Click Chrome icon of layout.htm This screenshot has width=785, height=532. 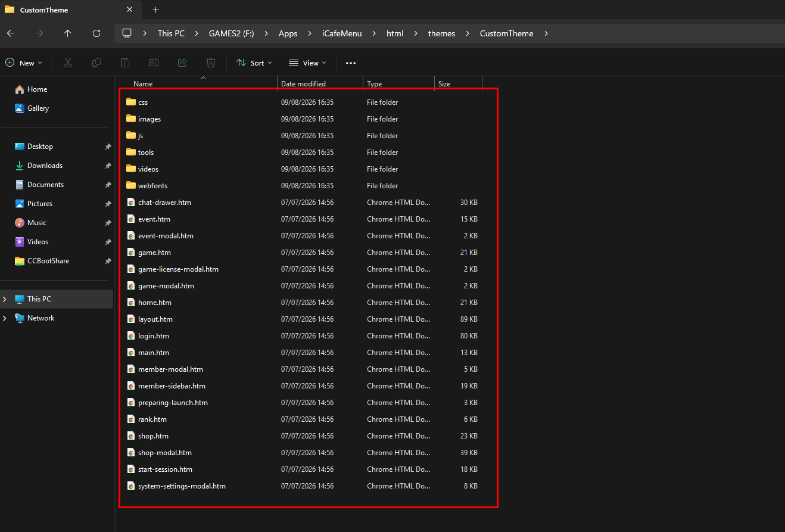point(131,319)
